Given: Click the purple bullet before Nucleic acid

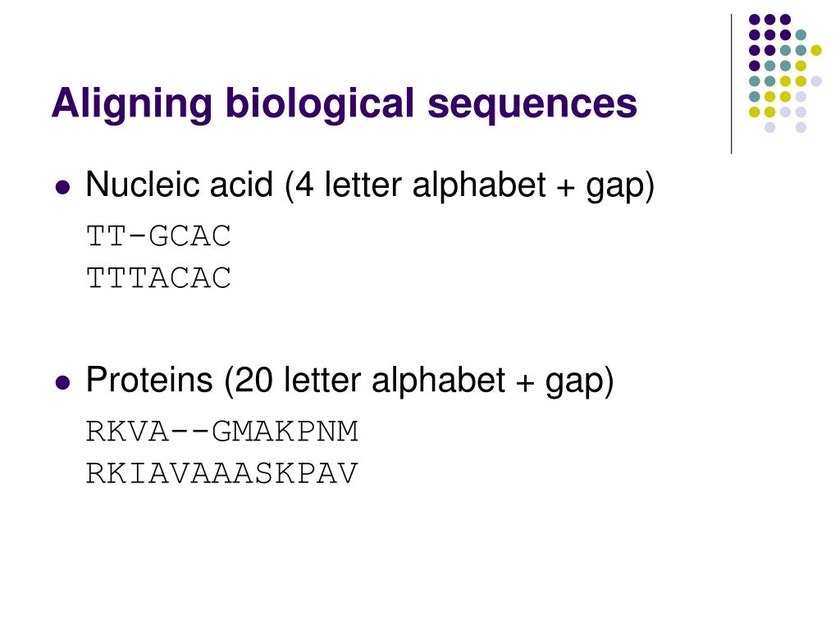Looking at the screenshot, I should pos(62,188).
